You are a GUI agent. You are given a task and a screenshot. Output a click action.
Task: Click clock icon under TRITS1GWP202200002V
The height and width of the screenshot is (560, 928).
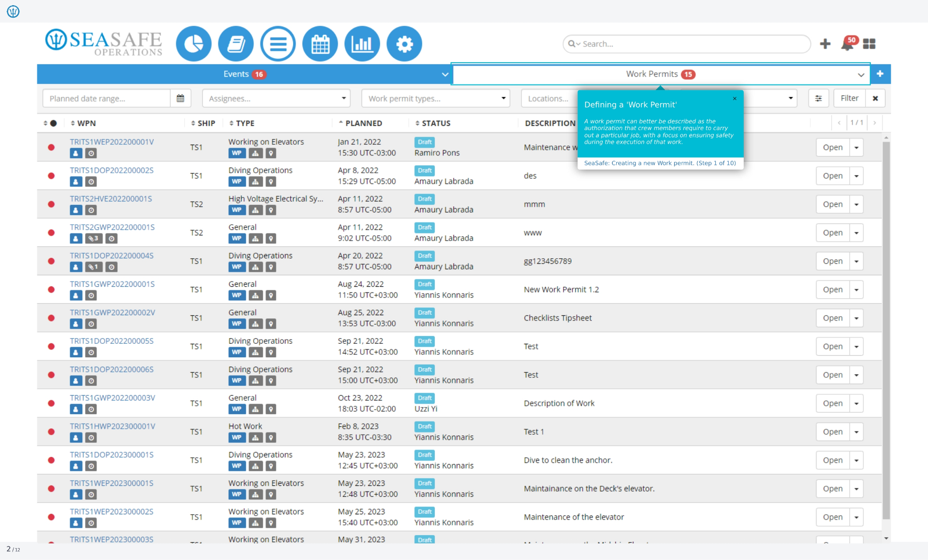coord(91,324)
